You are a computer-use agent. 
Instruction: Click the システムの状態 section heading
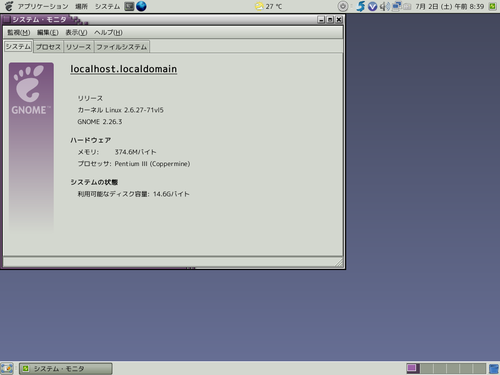[x=94, y=182]
